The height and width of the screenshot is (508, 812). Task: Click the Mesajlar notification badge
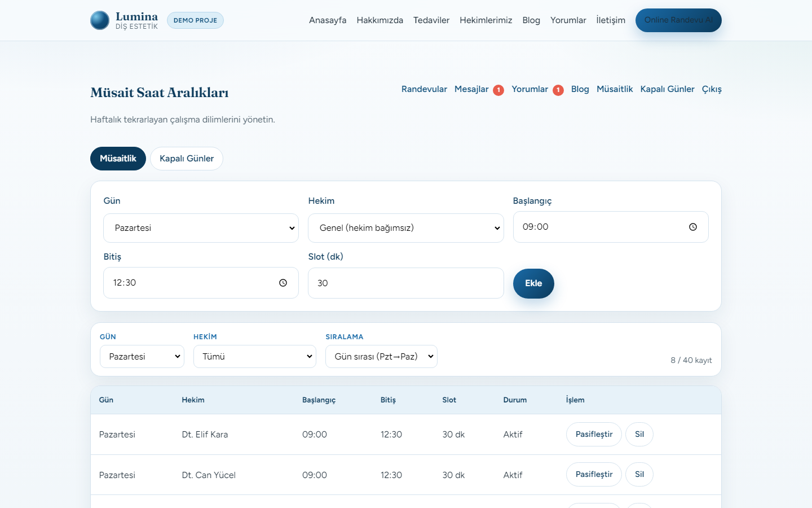point(498,90)
